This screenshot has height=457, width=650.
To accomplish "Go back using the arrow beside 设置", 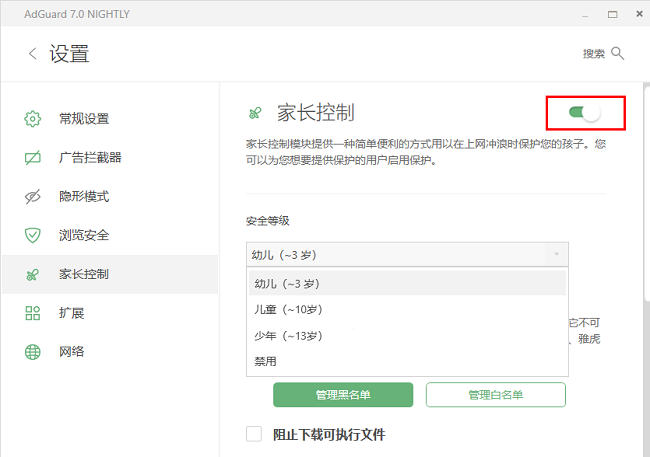I will pyautogui.click(x=32, y=53).
